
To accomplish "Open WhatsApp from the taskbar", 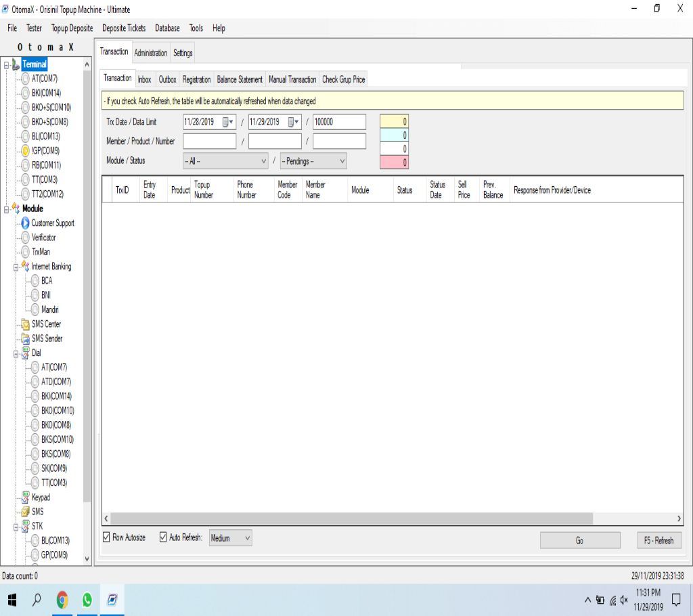I will pyautogui.click(x=87, y=600).
